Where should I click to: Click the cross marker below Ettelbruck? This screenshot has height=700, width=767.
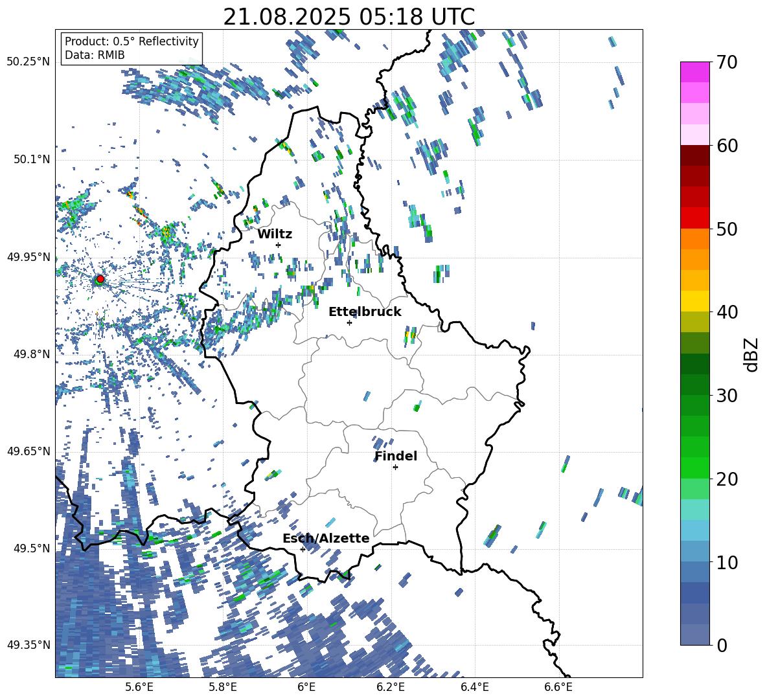349,322
